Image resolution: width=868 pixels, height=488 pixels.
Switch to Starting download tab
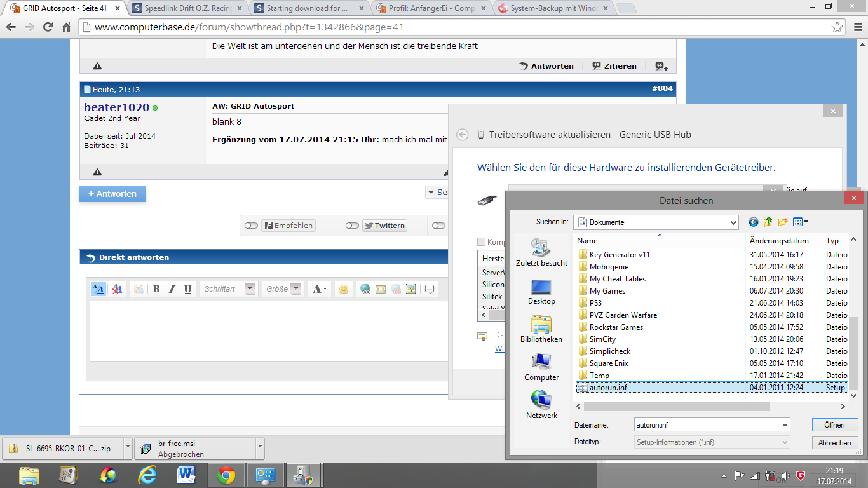pyautogui.click(x=309, y=8)
